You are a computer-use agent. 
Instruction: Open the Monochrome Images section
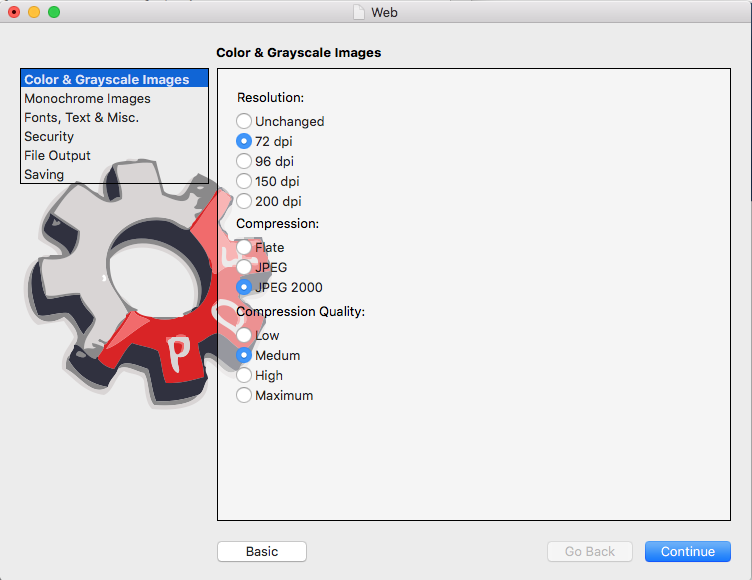click(x=87, y=99)
